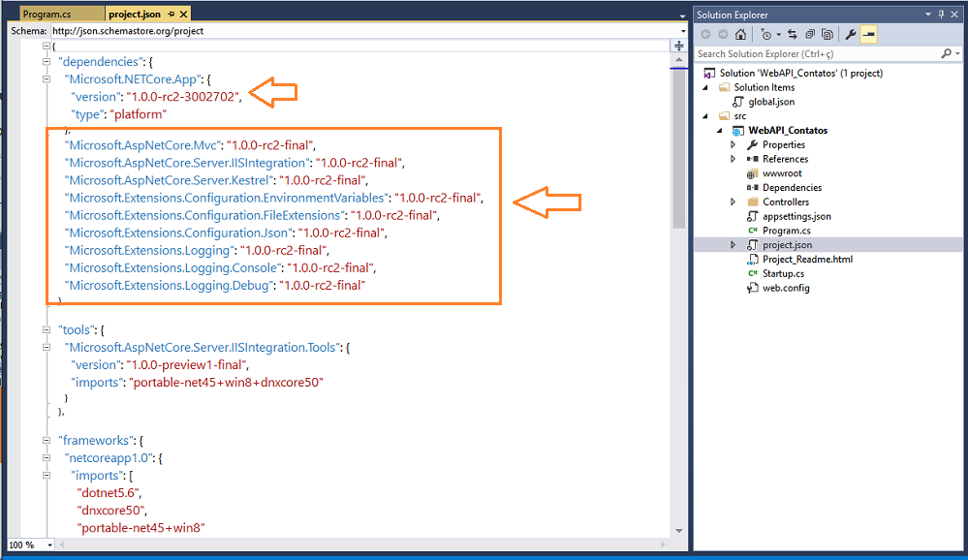Collapse the src folder node
This screenshot has width=968, height=560.
pos(705,116)
